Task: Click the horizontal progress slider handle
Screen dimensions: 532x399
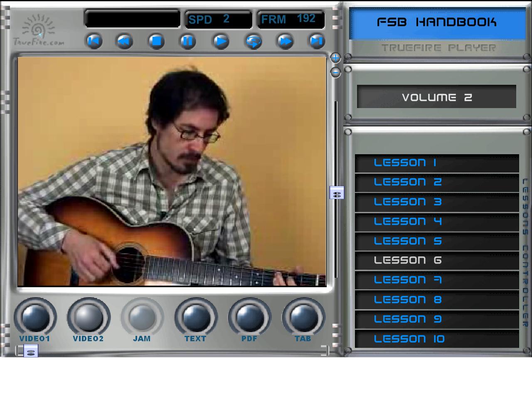Action: tap(30, 351)
